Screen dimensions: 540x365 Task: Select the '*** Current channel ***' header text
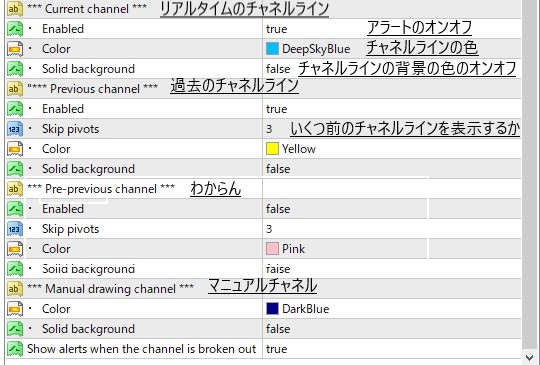[x=87, y=9]
